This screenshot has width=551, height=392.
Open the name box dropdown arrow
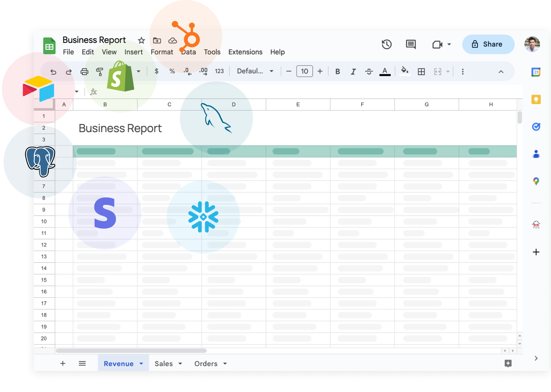(x=77, y=92)
